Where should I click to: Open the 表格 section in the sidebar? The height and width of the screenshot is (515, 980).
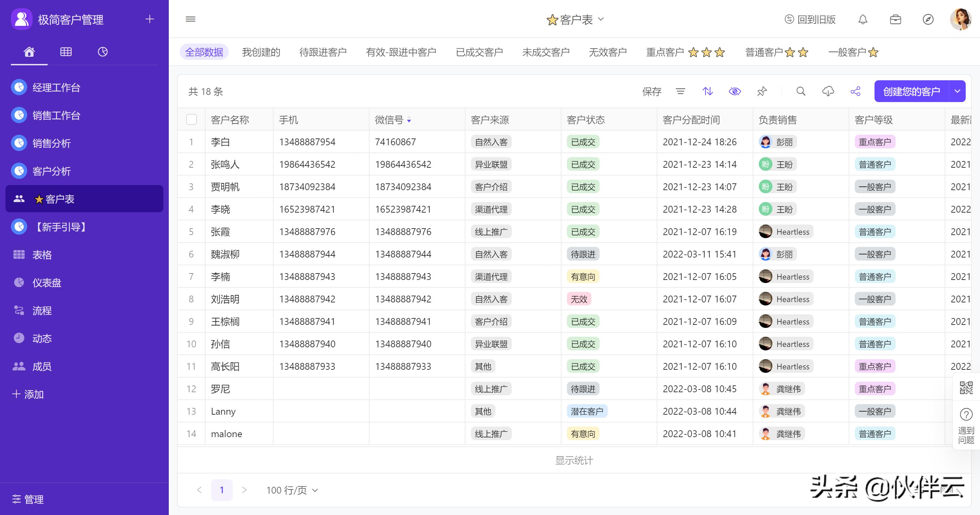pos(42,254)
